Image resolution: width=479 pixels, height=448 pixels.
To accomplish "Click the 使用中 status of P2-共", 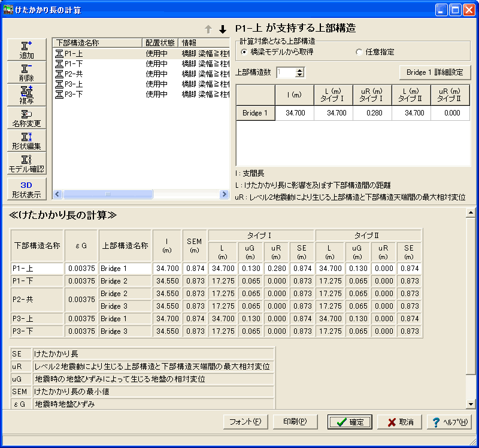I will (x=156, y=74).
